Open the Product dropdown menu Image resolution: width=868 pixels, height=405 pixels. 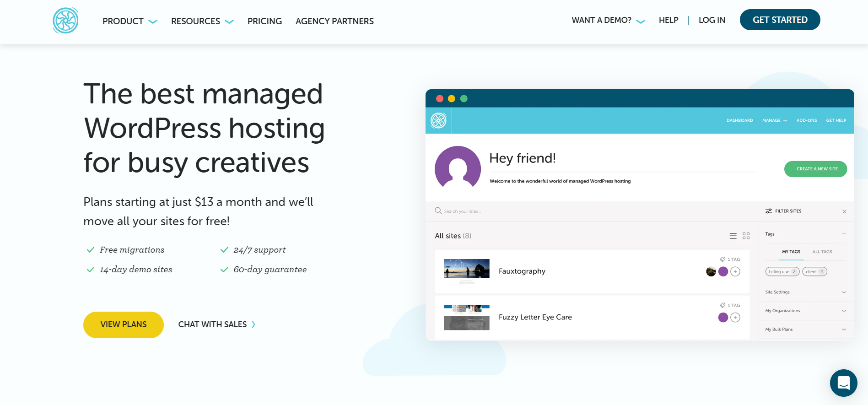pyautogui.click(x=130, y=21)
